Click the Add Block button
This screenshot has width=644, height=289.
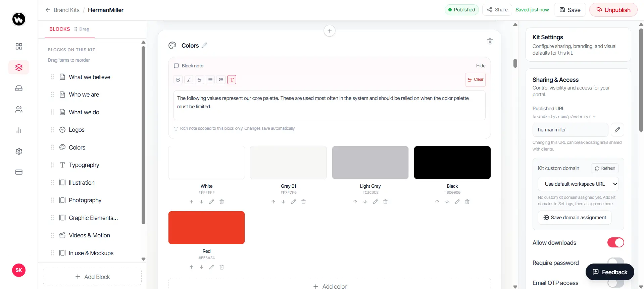pyautogui.click(x=92, y=277)
